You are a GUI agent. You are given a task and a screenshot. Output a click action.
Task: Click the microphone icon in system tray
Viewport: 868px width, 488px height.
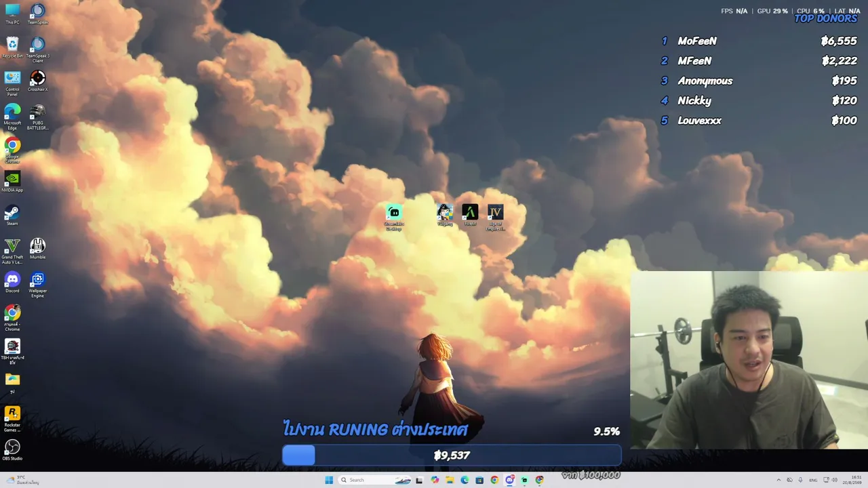click(800, 480)
